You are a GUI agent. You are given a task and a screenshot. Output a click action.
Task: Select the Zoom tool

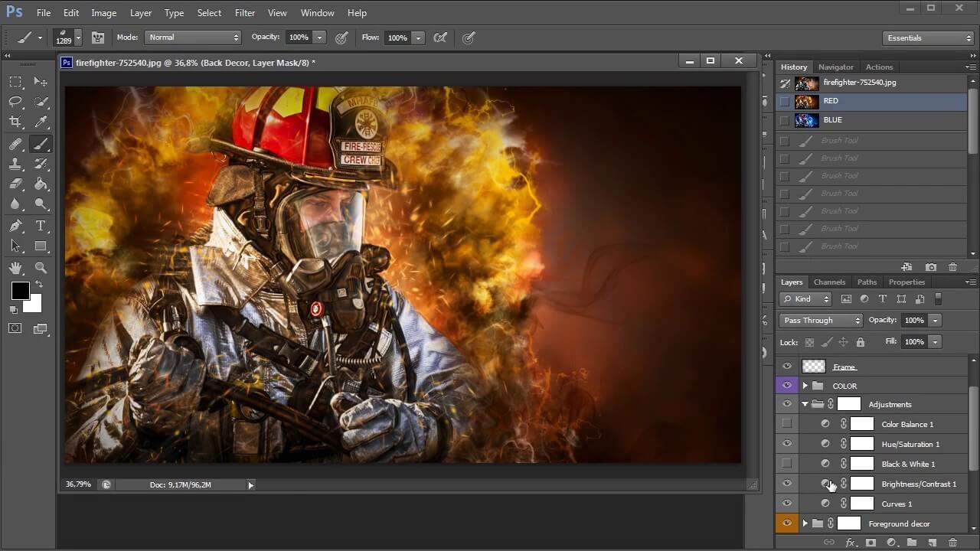click(41, 267)
